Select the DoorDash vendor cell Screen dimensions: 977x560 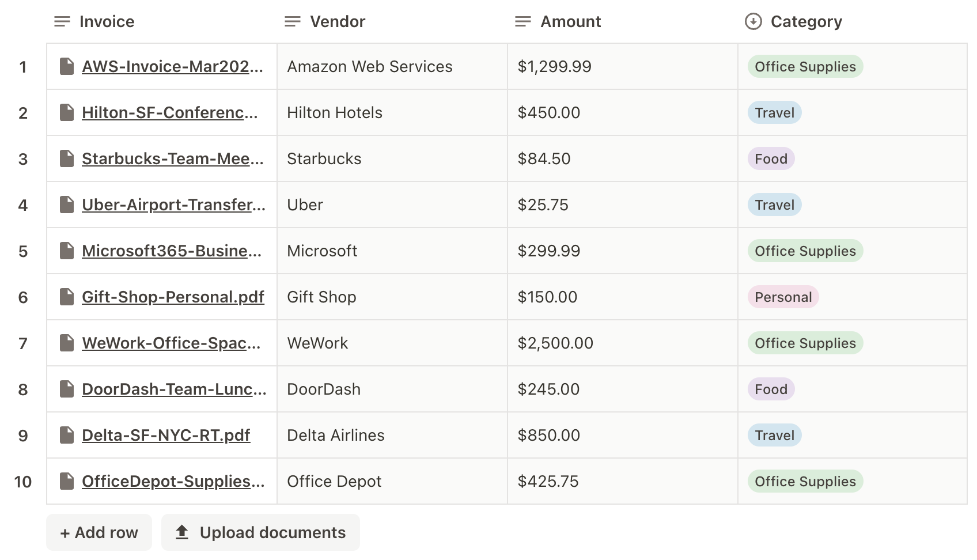point(392,389)
